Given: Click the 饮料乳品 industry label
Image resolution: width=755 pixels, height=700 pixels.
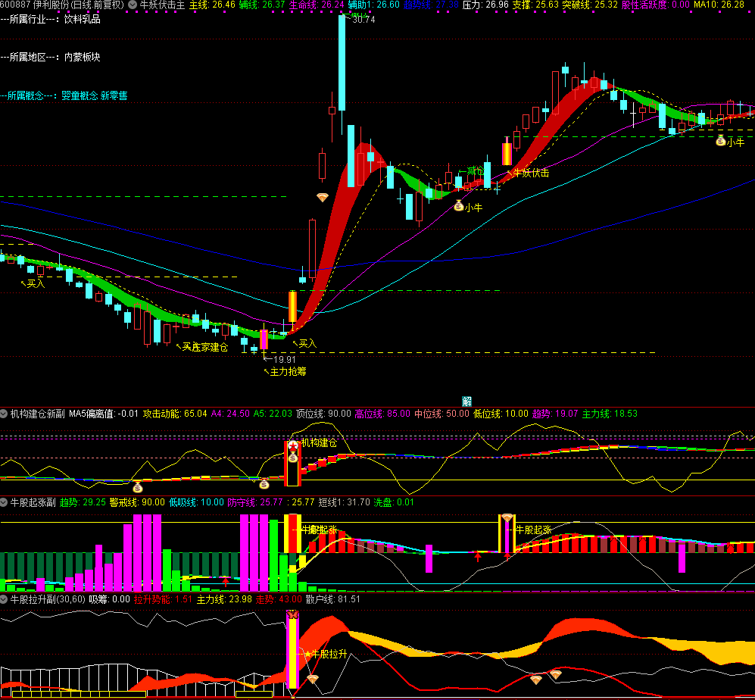Looking at the screenshot, I should tap(82, 19).
